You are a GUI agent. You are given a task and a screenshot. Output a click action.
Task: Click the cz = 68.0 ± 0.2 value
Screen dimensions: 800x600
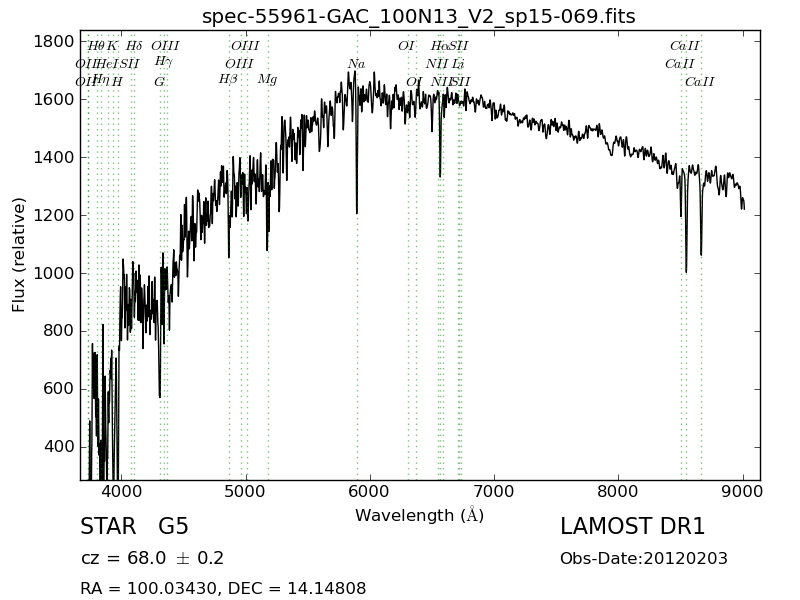pyautogui.click(x=152, y=558)
